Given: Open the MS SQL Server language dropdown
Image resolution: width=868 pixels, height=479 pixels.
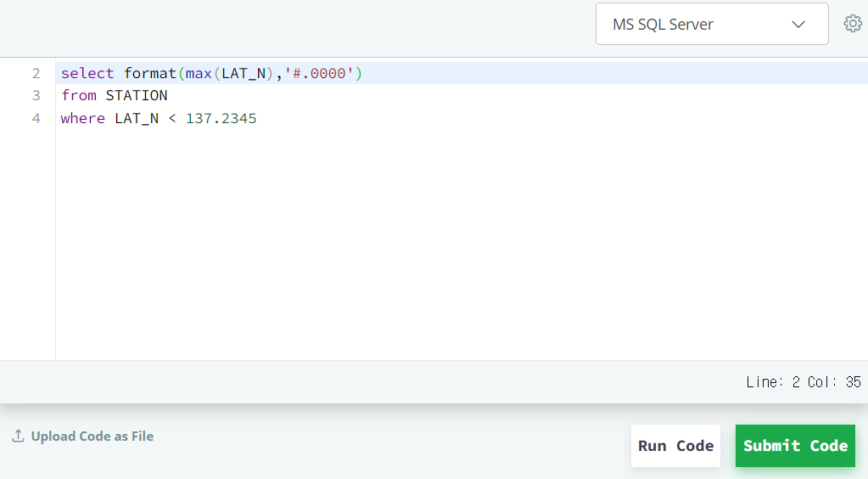Looking at the screenshot, I should coord(712,24).
